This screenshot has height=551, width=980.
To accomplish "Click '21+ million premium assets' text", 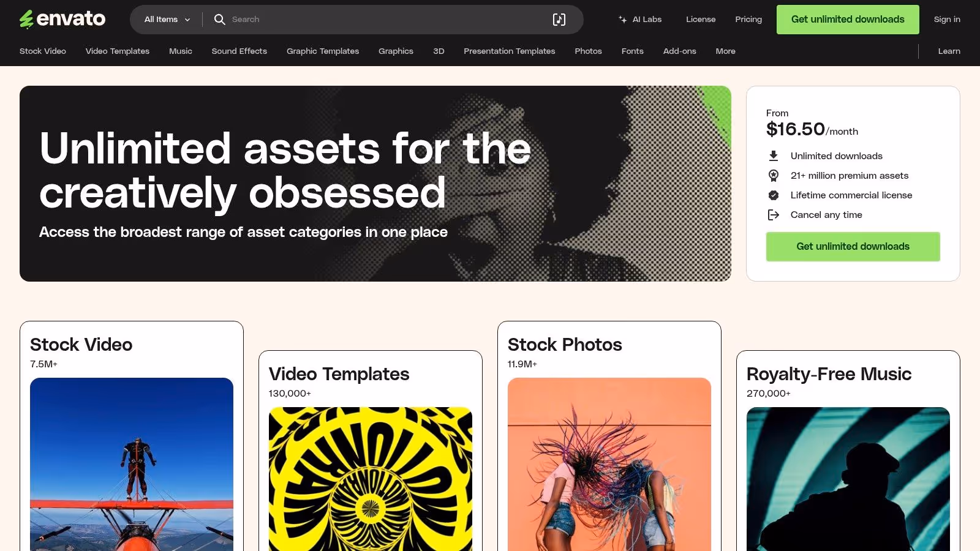I will 850,176.
